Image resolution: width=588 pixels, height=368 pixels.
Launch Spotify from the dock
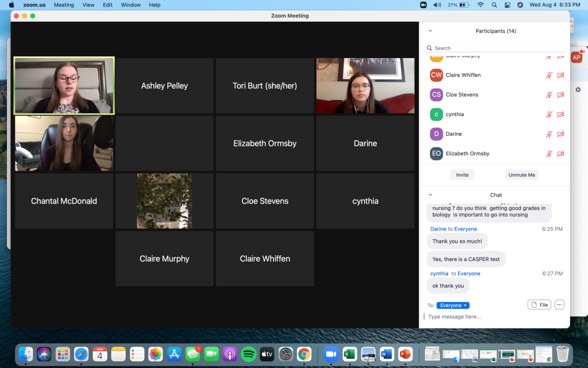coord(248,354)
